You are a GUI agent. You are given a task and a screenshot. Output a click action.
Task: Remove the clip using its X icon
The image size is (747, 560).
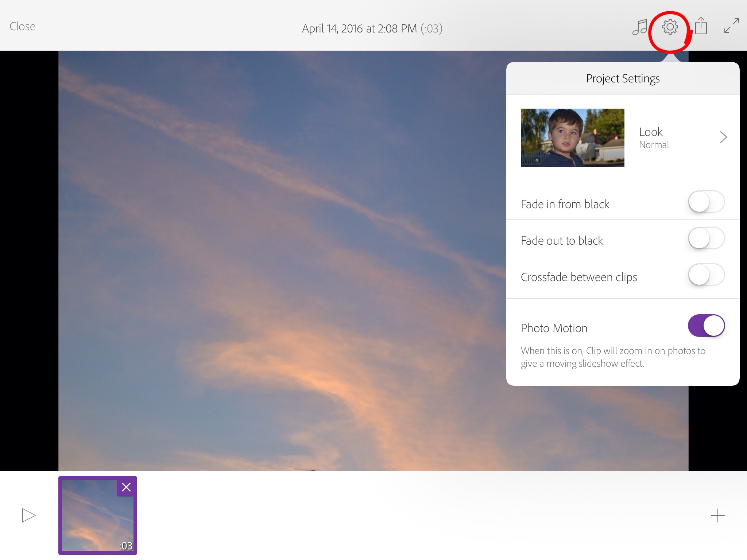[x=126, y=487]
